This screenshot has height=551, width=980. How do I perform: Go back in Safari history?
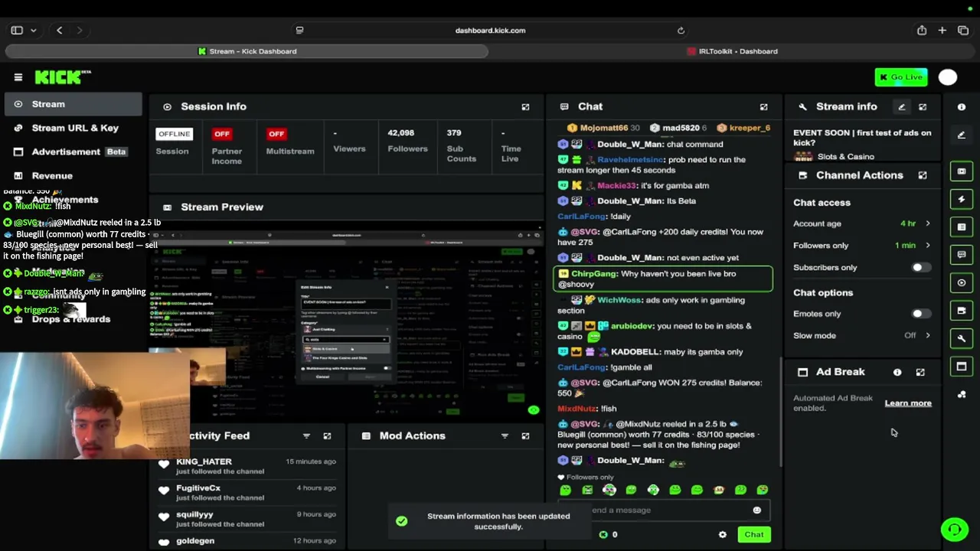(60, 31)
